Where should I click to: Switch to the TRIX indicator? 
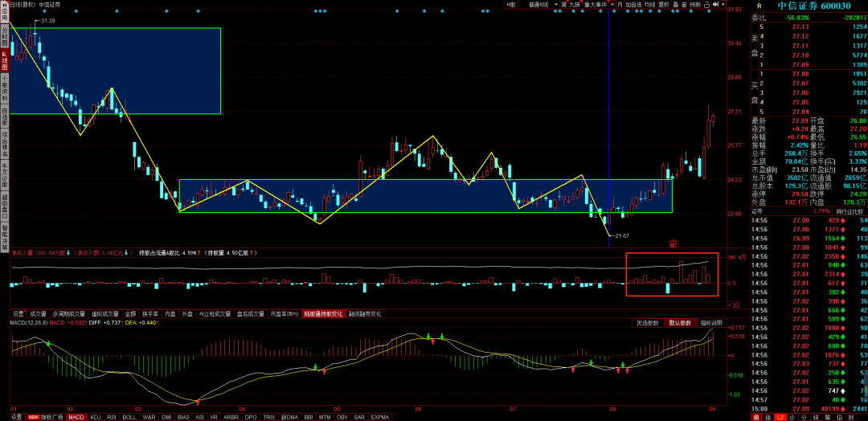click(x=269, y=417)
